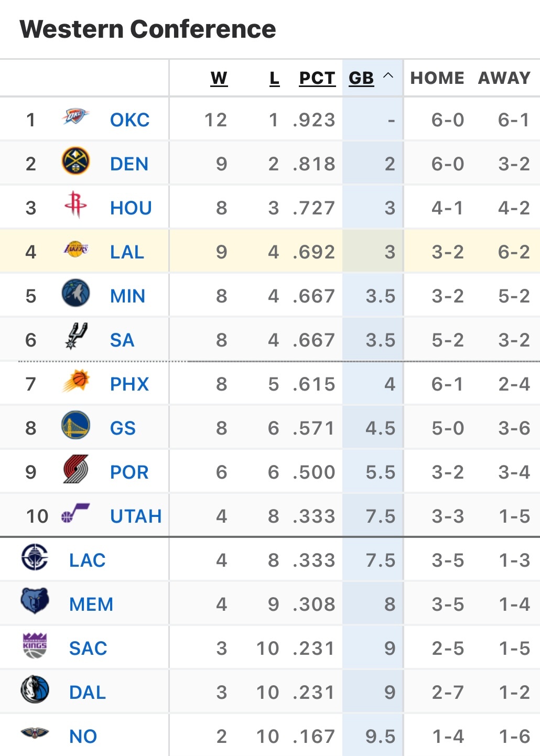Click the Warriors bridge logo
Image resolution: width=540 pixels, height=756 pixels.
(75, 425)
